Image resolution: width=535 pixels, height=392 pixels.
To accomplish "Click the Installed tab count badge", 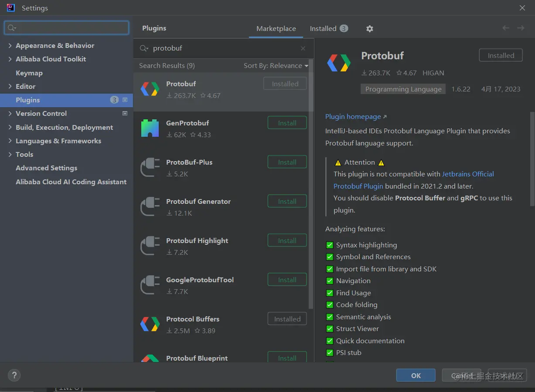I will (344, 28).
